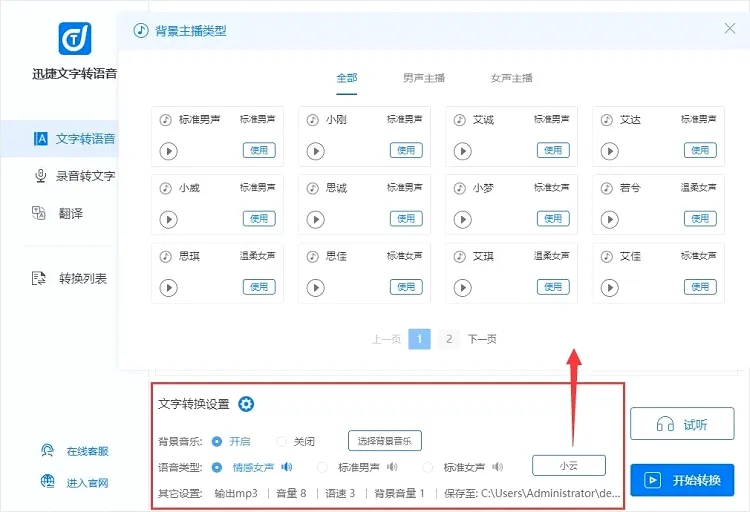Screen dimensions: 750x512
Task: Click 开始转换 to start conversion
Action: pos(682,480)
